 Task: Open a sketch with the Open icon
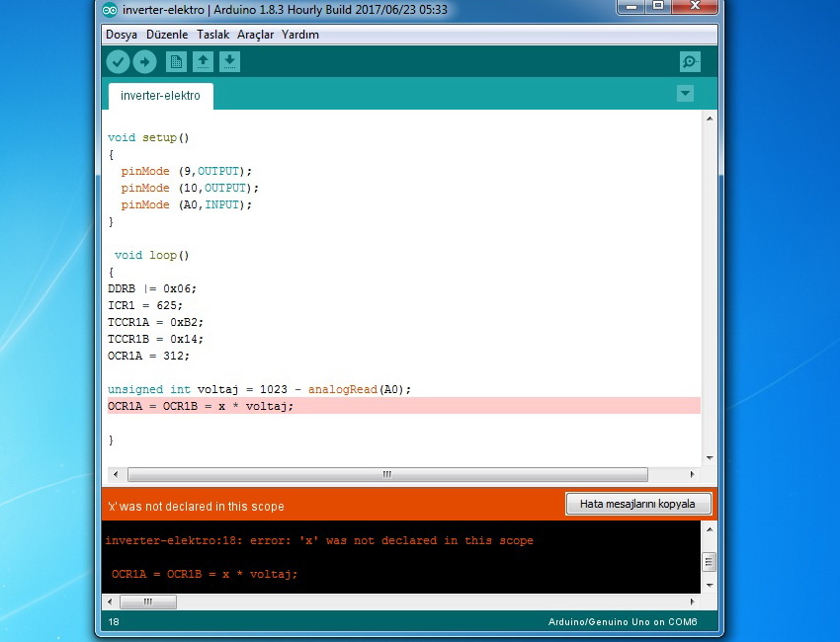coord(203,62)
